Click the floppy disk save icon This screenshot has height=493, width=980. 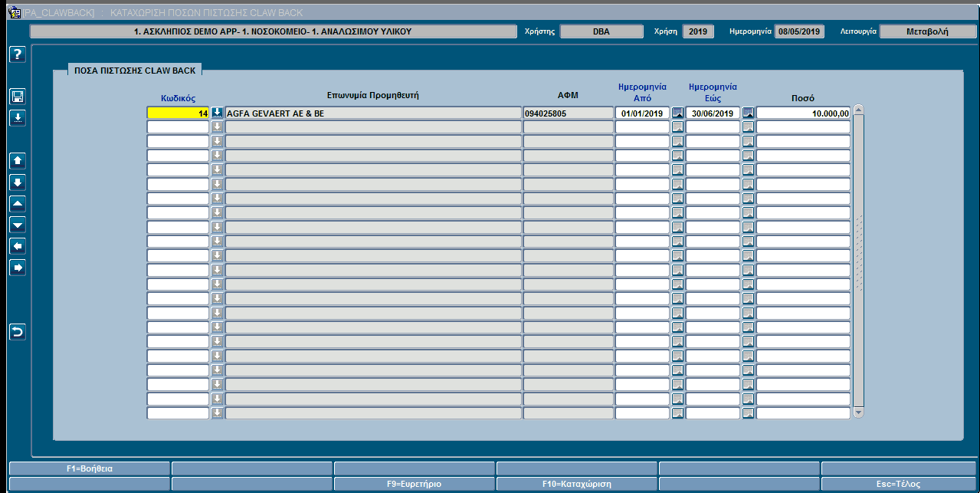pos(17,97)
